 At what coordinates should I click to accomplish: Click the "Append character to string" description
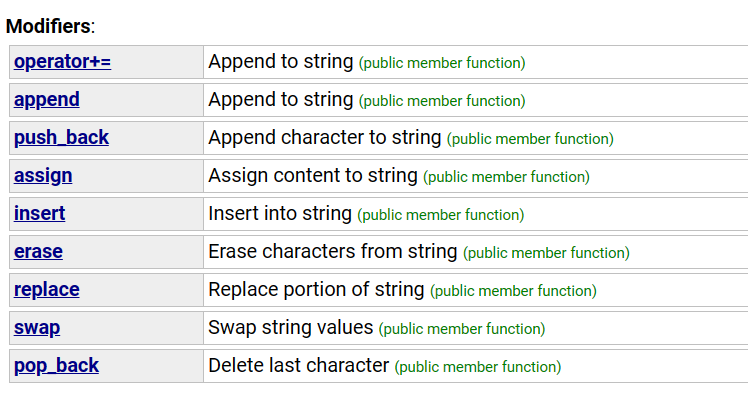point(324,138)
